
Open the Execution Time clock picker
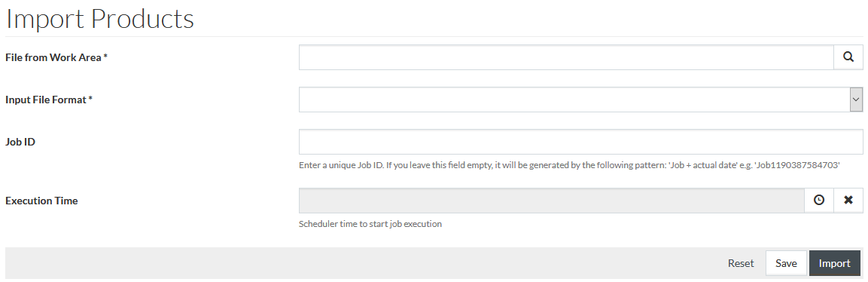(x=819, y=201)
